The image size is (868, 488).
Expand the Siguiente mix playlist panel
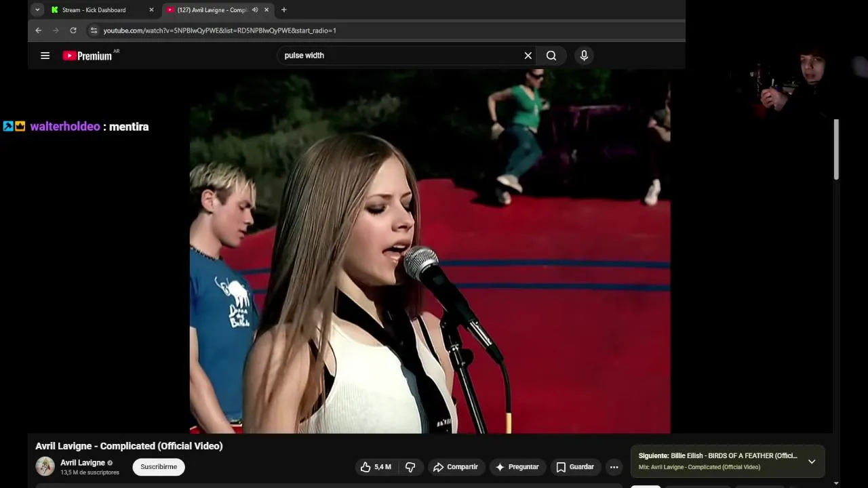(x=812, y=462)
